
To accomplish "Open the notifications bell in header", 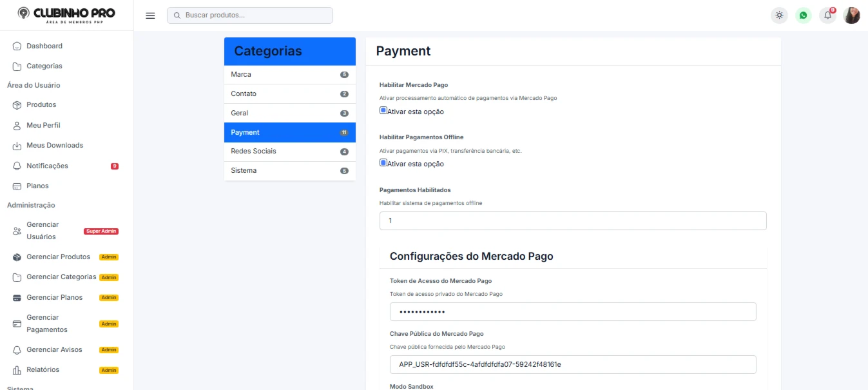I will (x=827, y=15).
